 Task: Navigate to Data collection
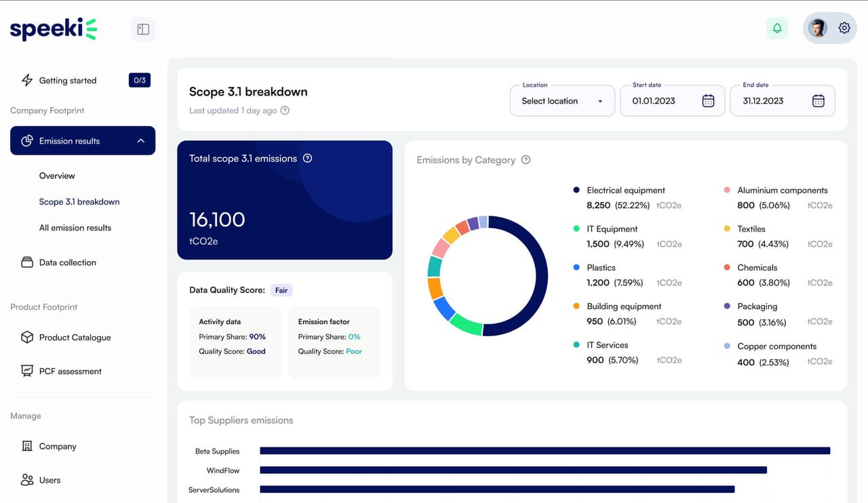[x=67, y=262]
